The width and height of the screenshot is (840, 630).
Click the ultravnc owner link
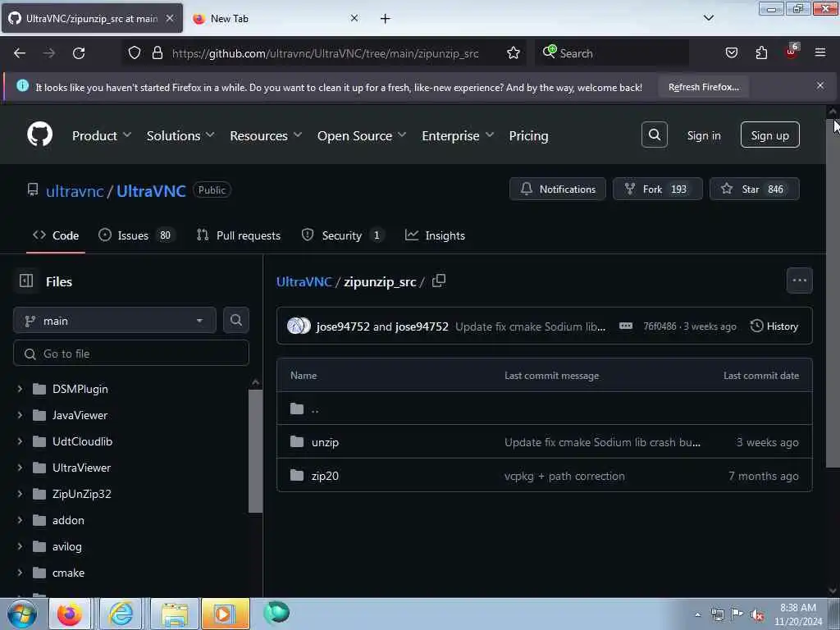coord(75,190)
